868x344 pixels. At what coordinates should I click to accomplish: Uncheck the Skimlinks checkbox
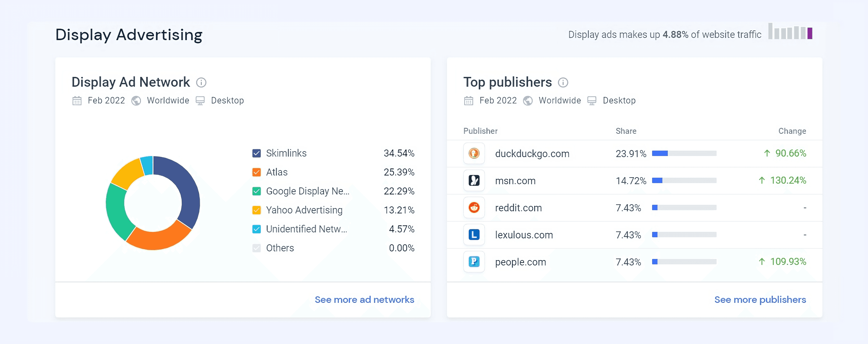(x=256, y=154)
